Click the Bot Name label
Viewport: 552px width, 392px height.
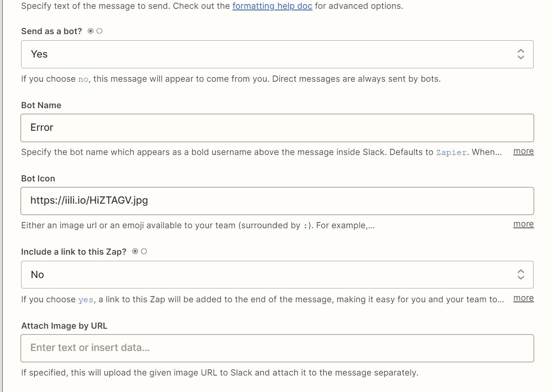click(x=41, y=105)
